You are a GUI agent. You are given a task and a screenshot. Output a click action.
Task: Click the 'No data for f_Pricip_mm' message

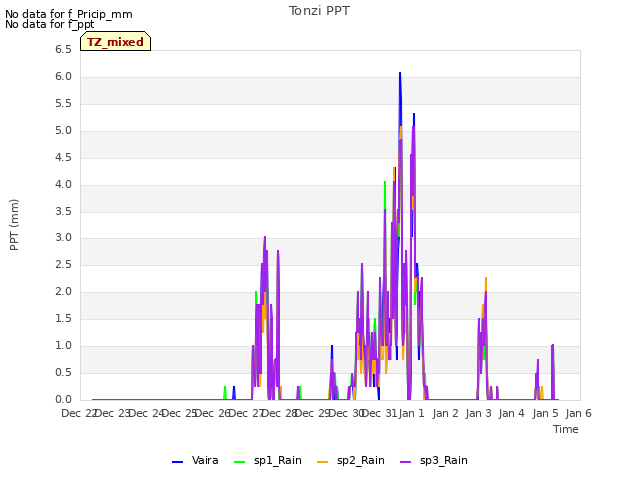(x=69, y=14)
